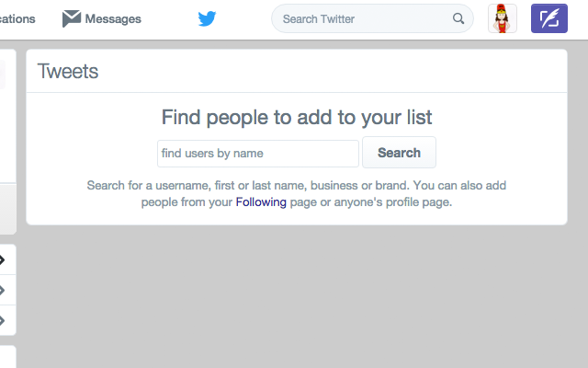Follow the Following link in the help text
This screenshot has height=368, width=588.
click(x=261, y=202)
